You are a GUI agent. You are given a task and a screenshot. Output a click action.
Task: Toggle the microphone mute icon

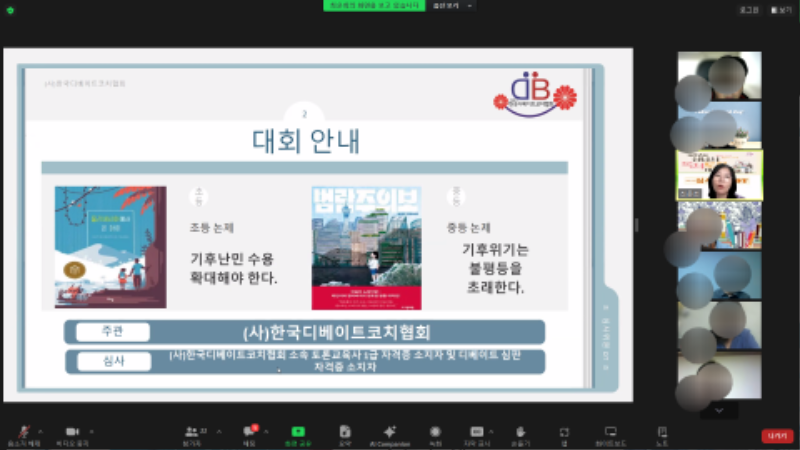coord(24,432)
